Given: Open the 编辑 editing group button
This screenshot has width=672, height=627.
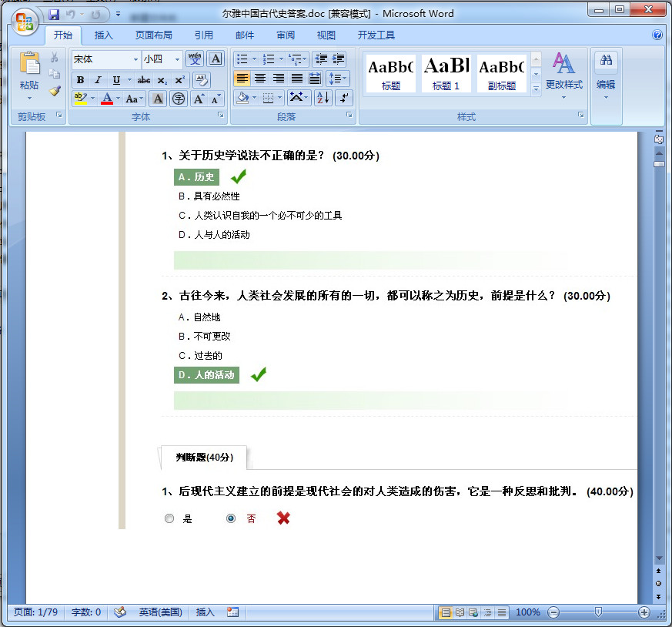Looking at the screenshot, I should [x=606, y=76].
